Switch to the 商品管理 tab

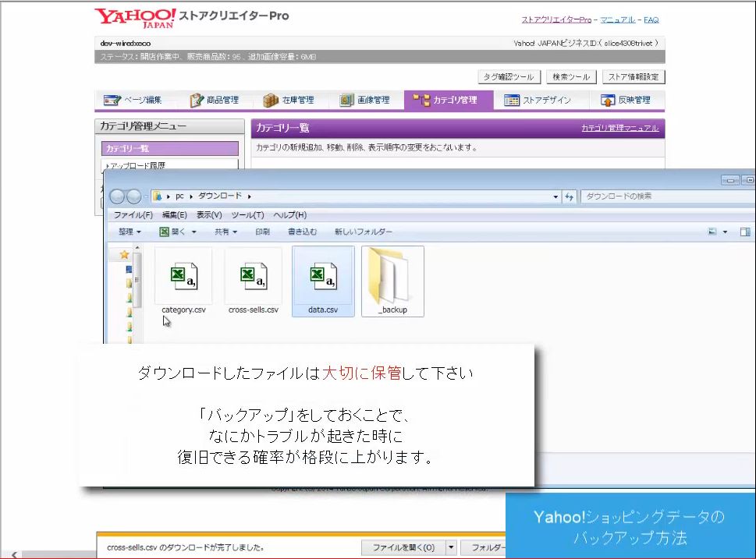tap(214, 101)
